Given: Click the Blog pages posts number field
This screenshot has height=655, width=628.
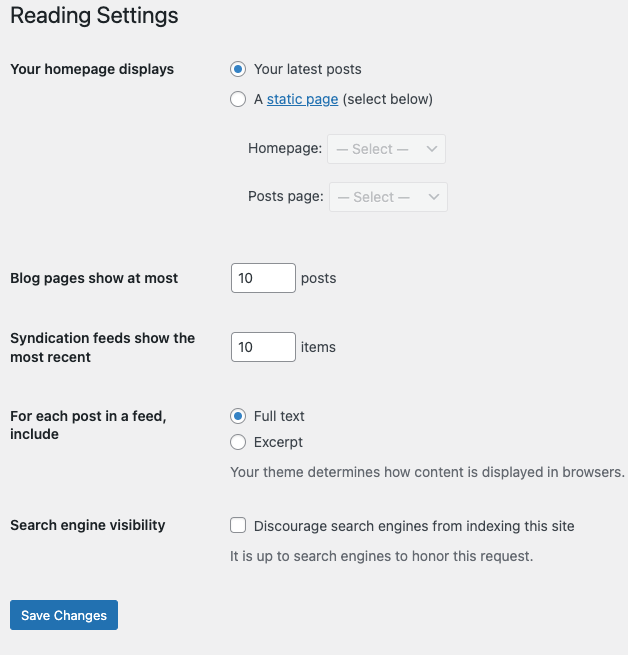Looking at the screenshot, I should coord(263,278).
